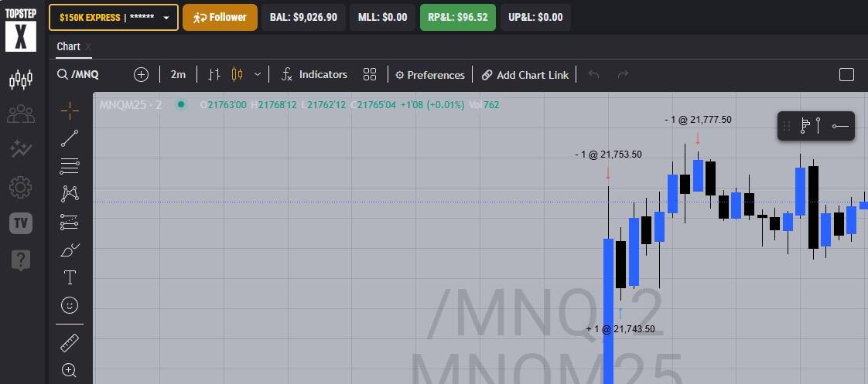Select the Text annotation tool

[x=70, y=277]
